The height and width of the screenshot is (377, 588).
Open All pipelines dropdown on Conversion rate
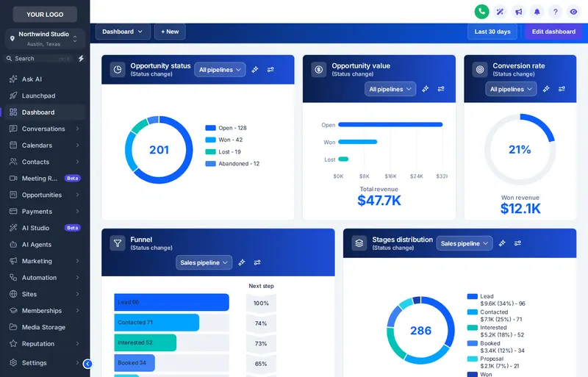pos(511,89)
